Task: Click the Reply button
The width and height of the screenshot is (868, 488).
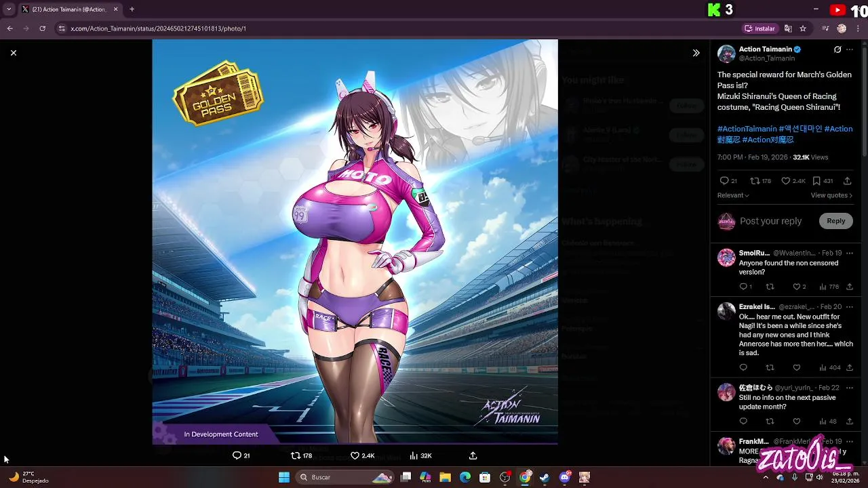Action: tap(835, 221)
